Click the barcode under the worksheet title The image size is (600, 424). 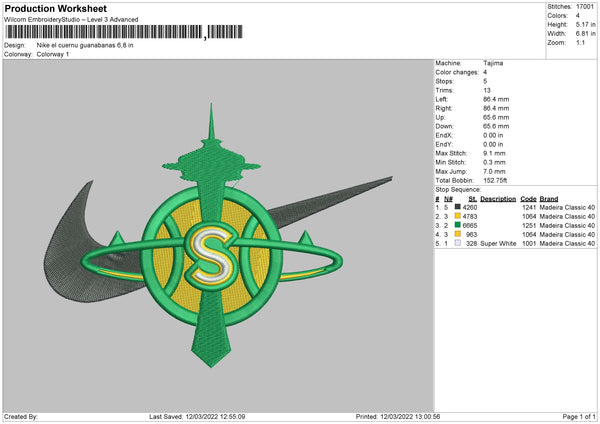click(123, 32)
